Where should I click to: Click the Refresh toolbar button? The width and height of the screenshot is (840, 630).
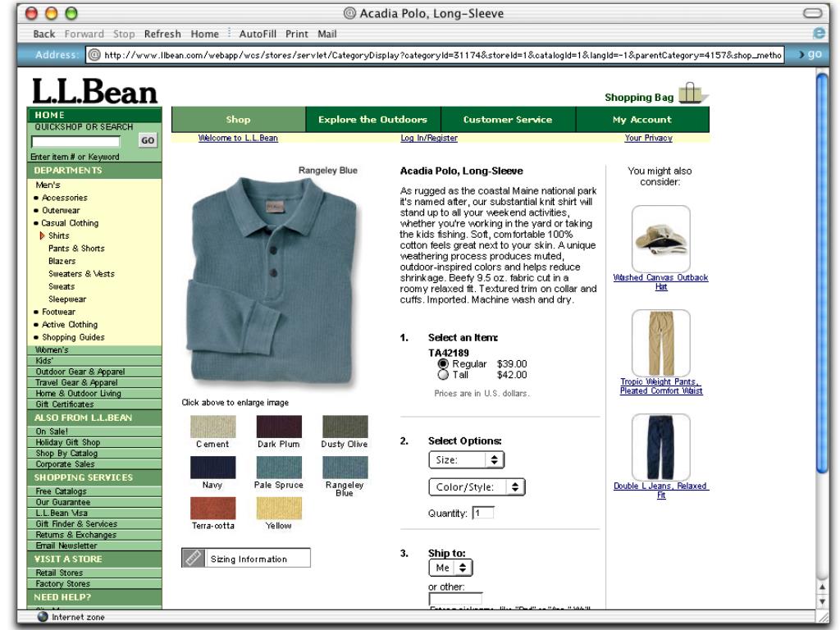coord(162,34)
